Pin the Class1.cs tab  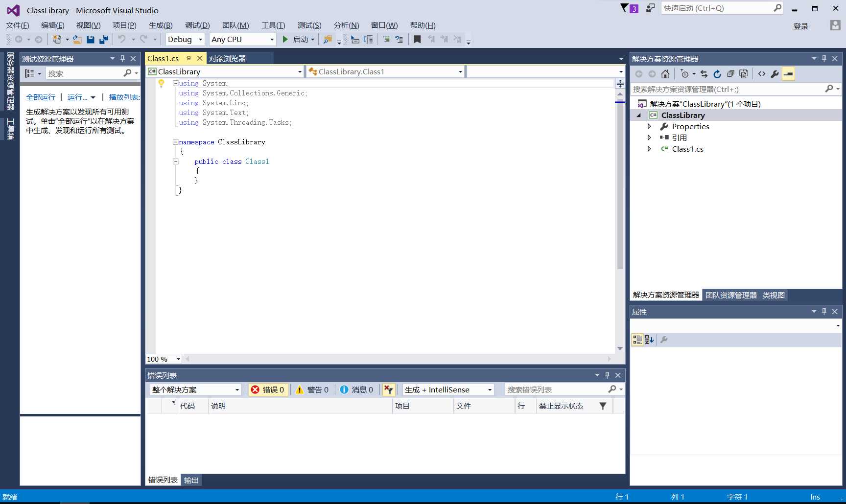tap(188, 58)
